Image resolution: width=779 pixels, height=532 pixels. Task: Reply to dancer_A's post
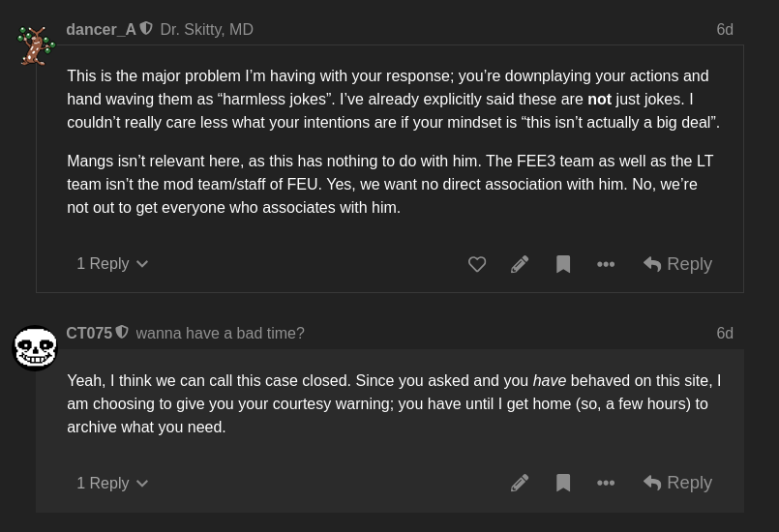(x=677, y=264)
